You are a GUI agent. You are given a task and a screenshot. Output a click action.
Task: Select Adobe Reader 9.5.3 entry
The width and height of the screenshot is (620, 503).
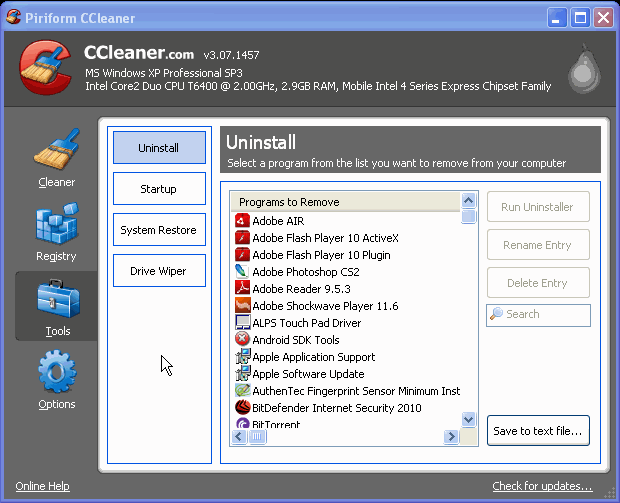[301, 289]
